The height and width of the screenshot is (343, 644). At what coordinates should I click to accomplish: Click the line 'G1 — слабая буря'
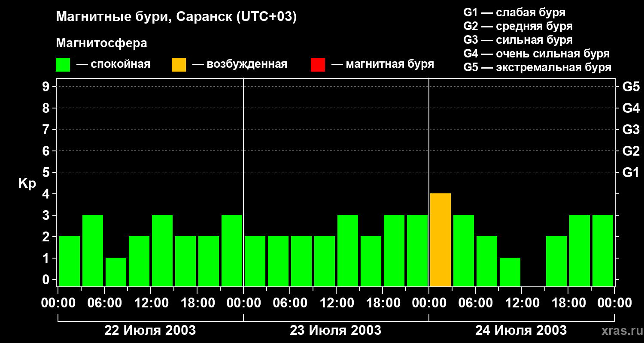point(514,12)
